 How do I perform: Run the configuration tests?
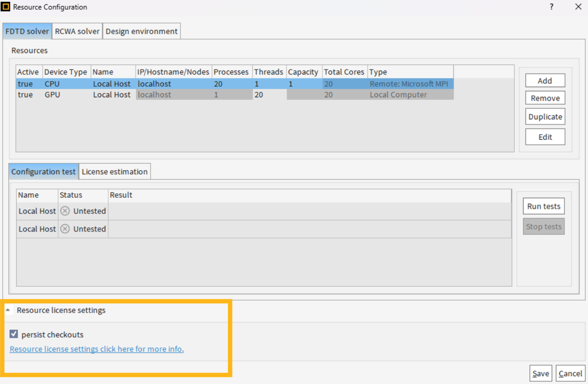click(543, 206)
